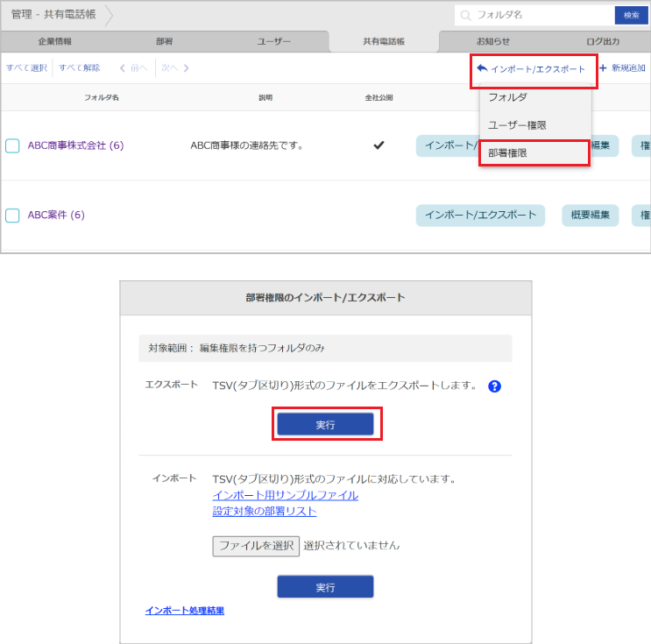Click the export 実行 button

pyautogui.click(x=325, y=424)
